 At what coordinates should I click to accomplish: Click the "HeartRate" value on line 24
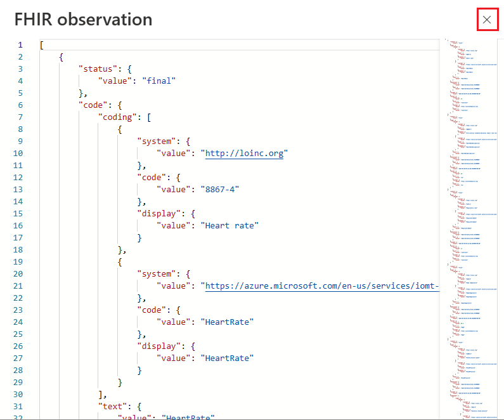click(227, 322)
